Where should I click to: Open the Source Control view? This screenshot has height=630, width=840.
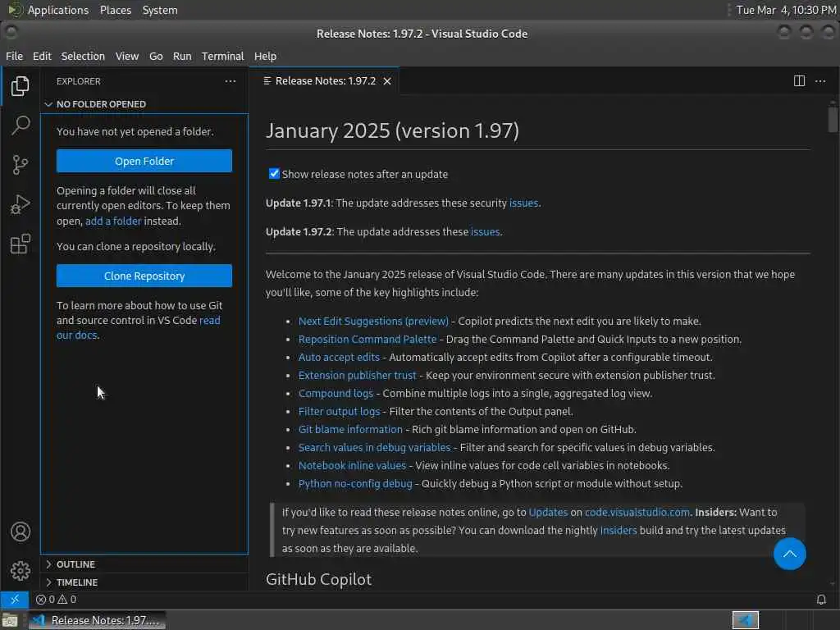point(21,164)
